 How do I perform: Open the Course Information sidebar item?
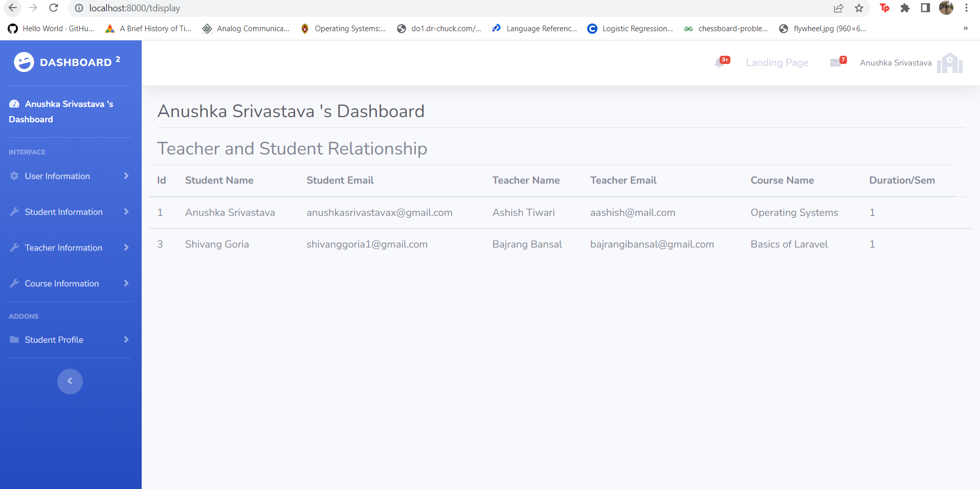pos(61,283)
